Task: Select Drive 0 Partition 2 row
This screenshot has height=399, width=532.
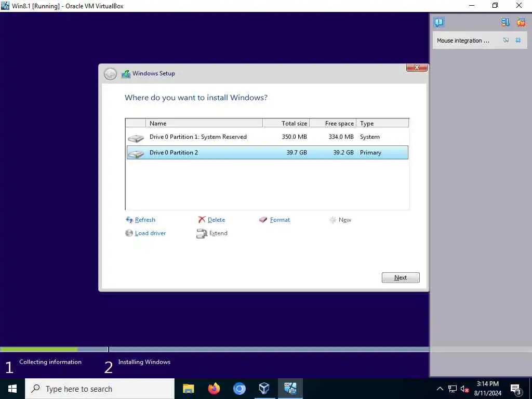Action: pyautogui.click(x=268, y=153)
